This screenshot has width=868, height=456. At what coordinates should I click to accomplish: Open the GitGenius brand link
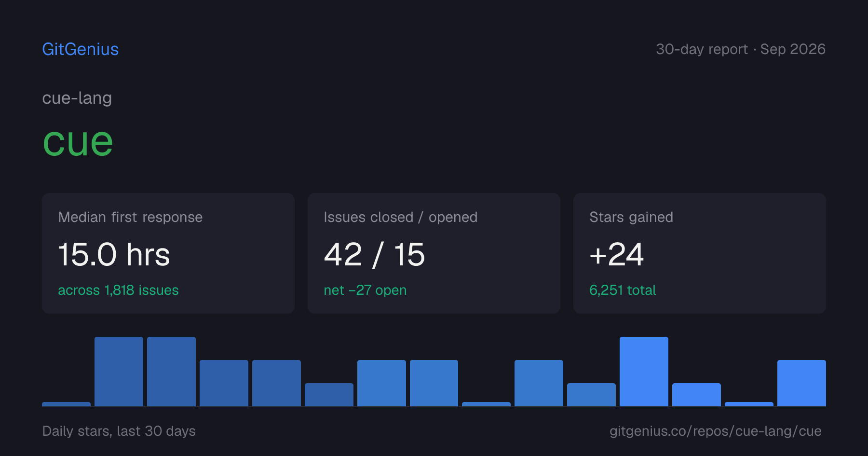[81, 49]
